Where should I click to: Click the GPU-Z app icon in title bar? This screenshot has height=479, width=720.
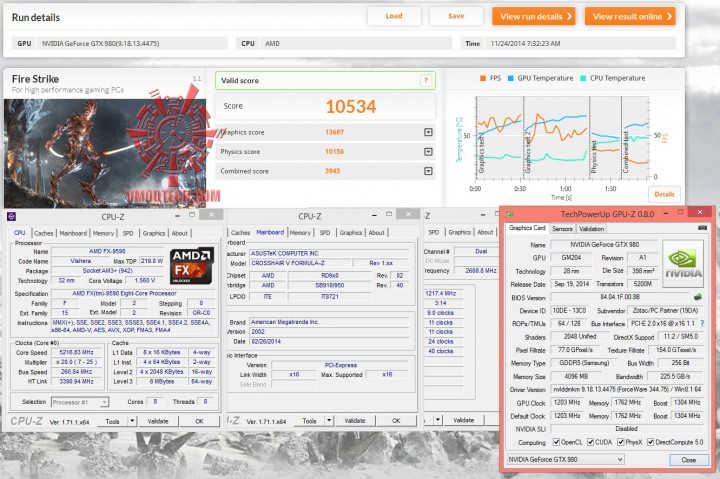[509, 214]
